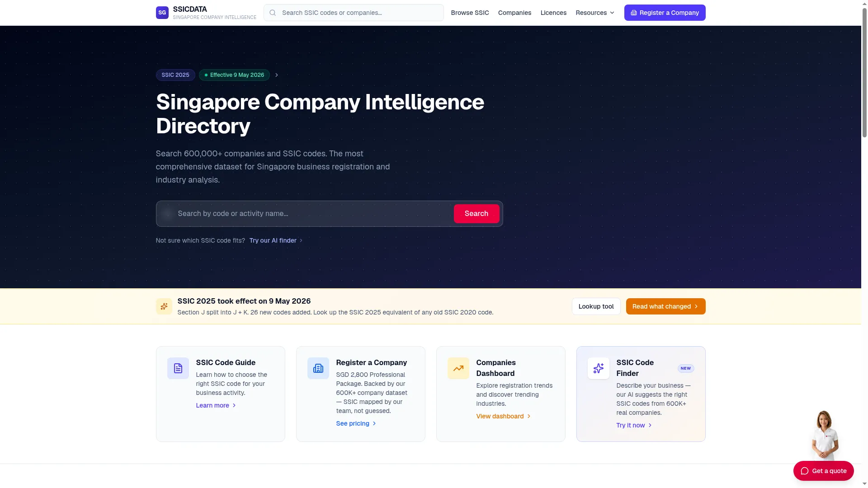Viewport: 868px width, 488px height.
Task: Click the Register a Company button
Action: tap(665, 13)
